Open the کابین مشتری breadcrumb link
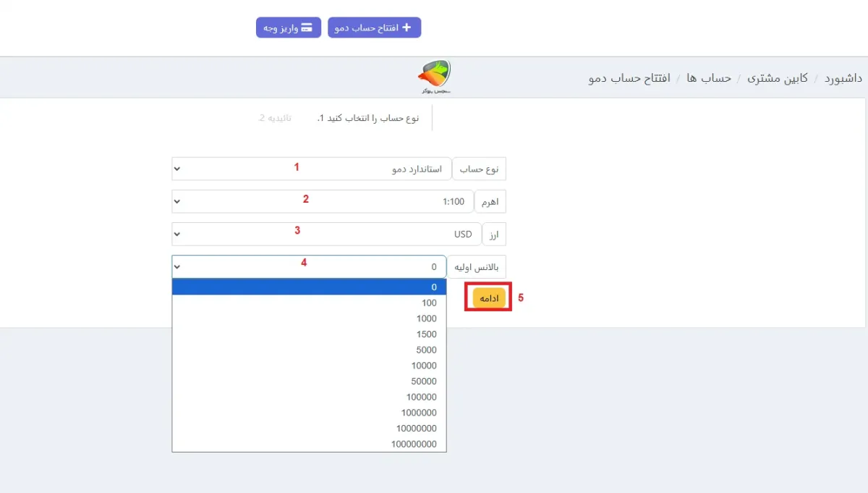This screenshot has width=868, height=493. [778, 77]
